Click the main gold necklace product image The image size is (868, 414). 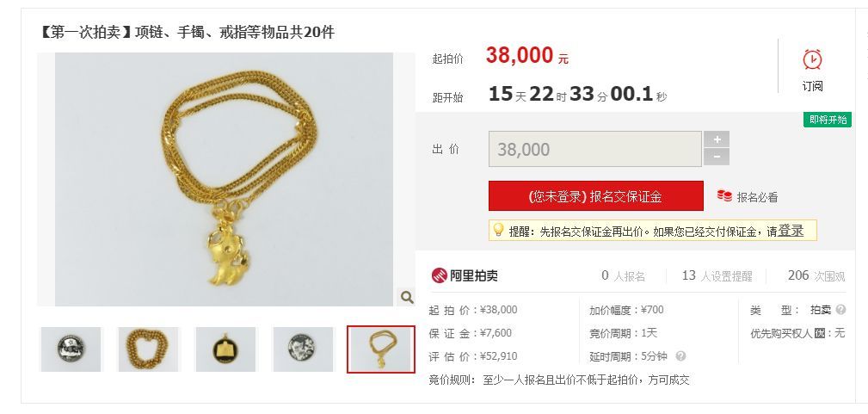click(x=225, y=179)
